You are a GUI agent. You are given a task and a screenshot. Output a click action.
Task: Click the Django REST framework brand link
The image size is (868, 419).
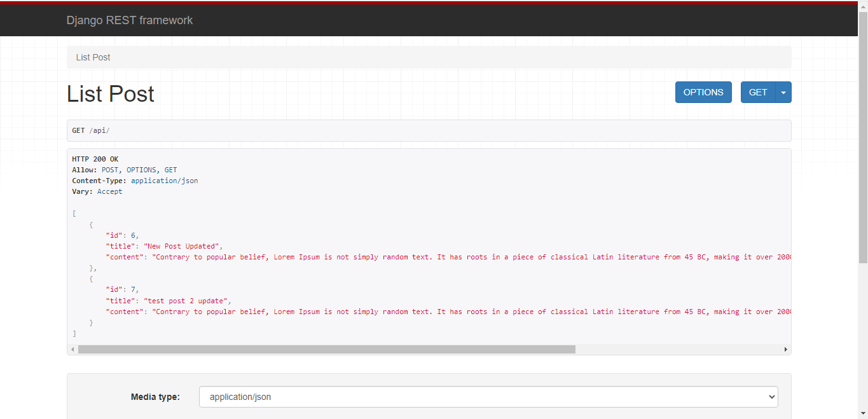coord(130,20)
